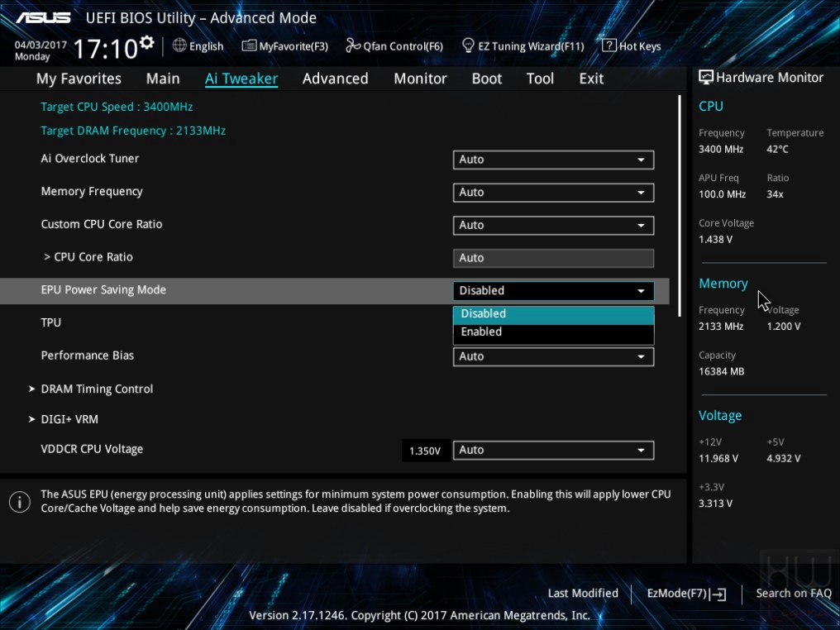Screen dimensions: 840x630
Task: Click the EZ Tuning Wizard lightbulb icon
Action: (x=468, y=45)
